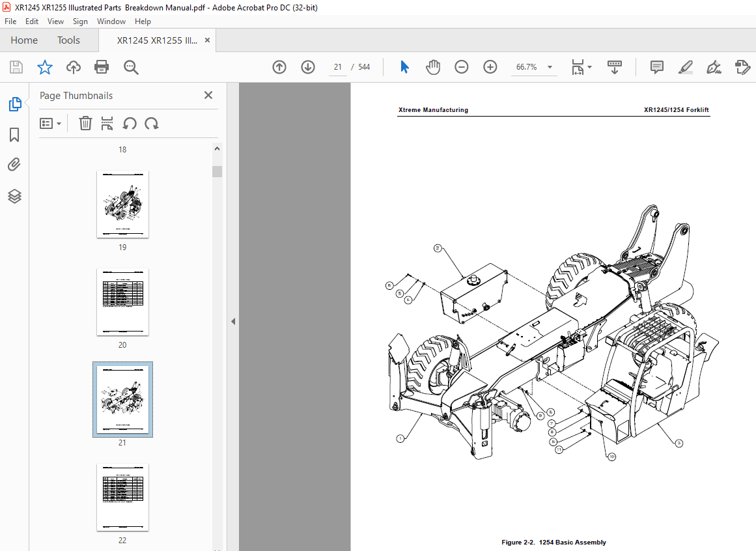
Task: Go to the next page with down arrow
Action: tap(307, 66)
